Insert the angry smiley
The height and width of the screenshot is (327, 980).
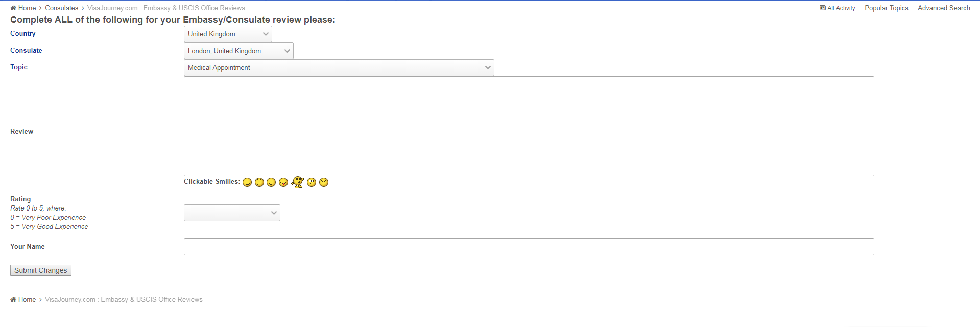pyautogui.click(x=324, y=182)
